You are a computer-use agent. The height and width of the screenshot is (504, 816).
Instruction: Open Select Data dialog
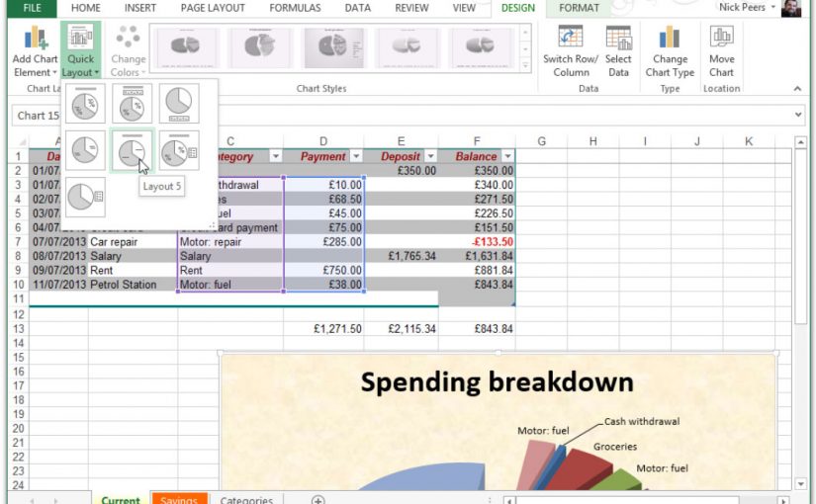(x=618, y=51)
